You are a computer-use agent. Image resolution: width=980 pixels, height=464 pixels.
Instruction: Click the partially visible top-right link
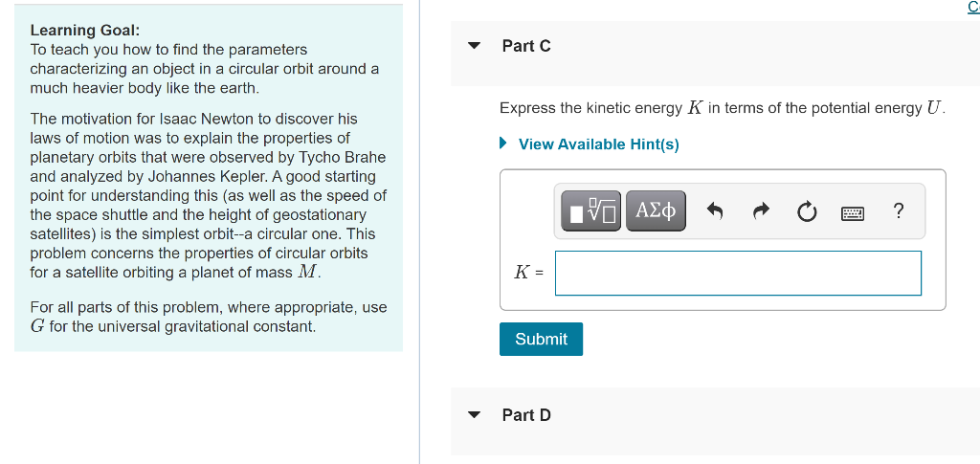pyautogui.click(x=973, y=8)
